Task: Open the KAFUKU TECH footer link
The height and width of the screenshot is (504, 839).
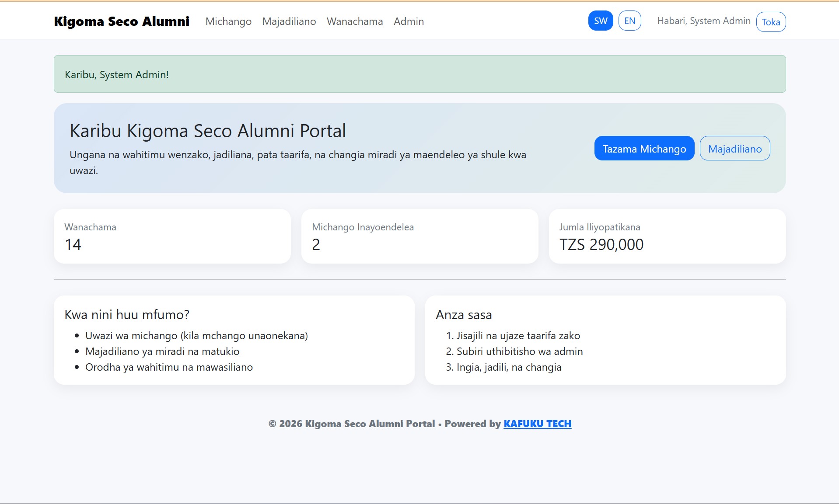Action: tap(537, 423)
